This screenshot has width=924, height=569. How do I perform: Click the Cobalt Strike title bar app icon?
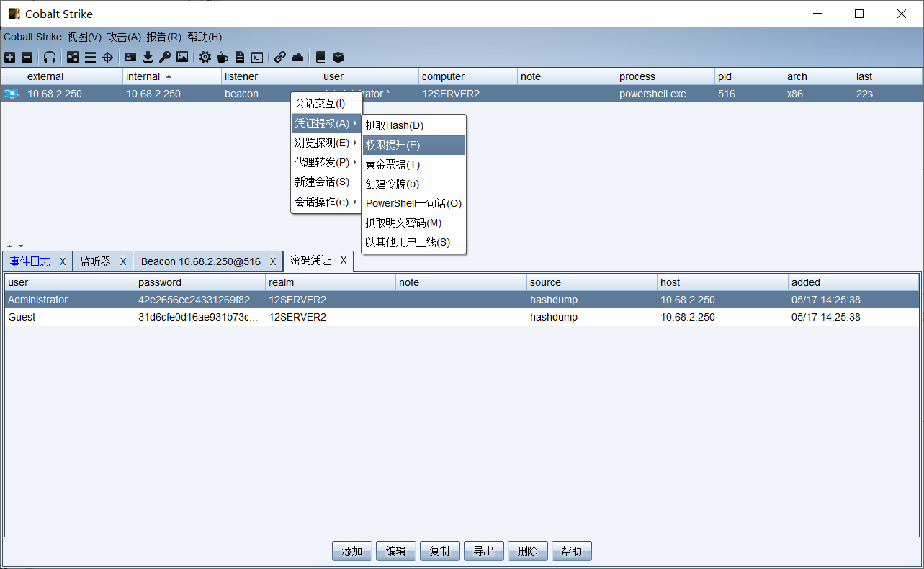(x=14, y=14)
